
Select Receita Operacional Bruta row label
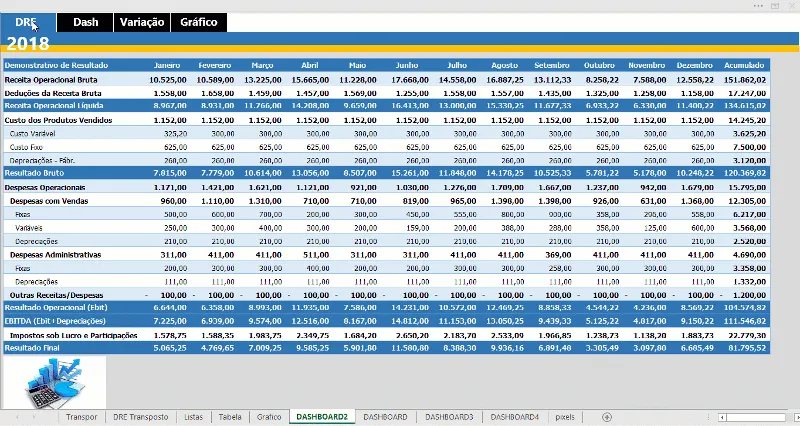click(x=51, y=80)
